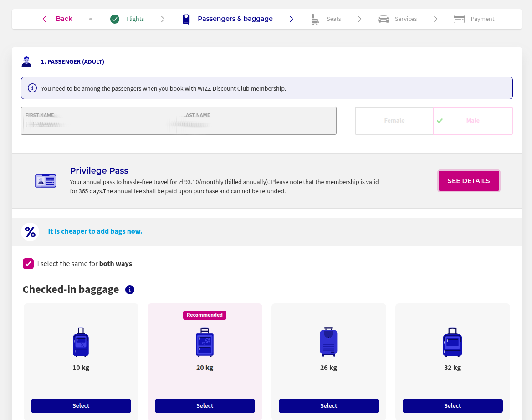Click the 10 kg label
532x420 pixels.
tap(81, 368)
